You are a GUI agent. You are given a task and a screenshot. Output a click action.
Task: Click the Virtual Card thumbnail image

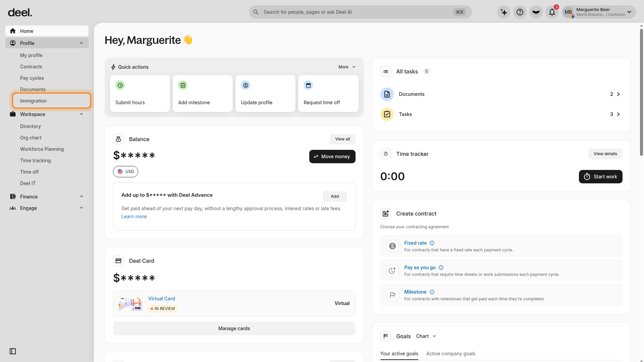click(130, 303)
